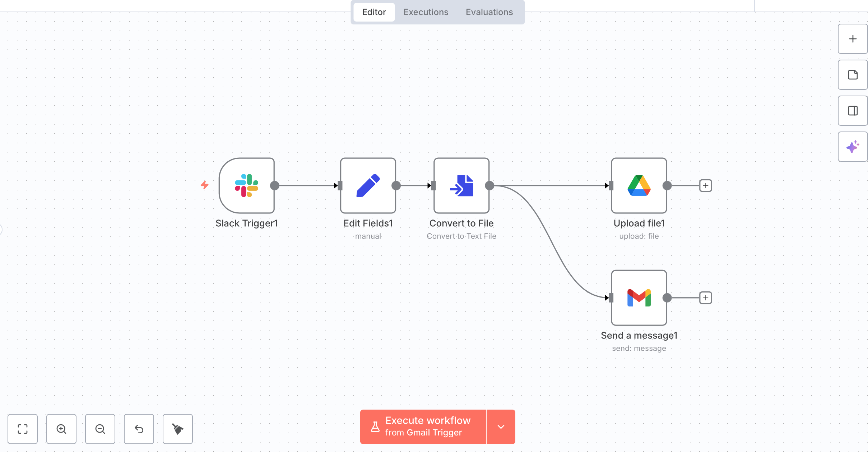Open the Edit Fields1 pencil node

point(368,185)
